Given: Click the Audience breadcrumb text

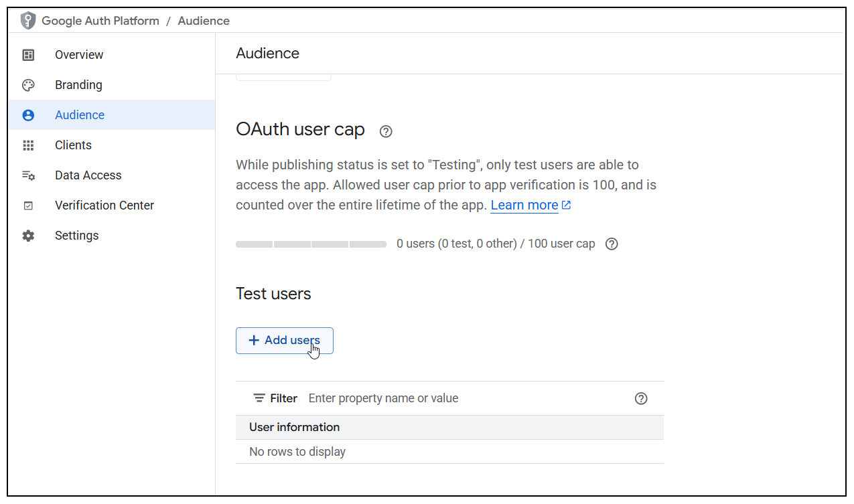Looking at the screenshot, I should (204, 21).
